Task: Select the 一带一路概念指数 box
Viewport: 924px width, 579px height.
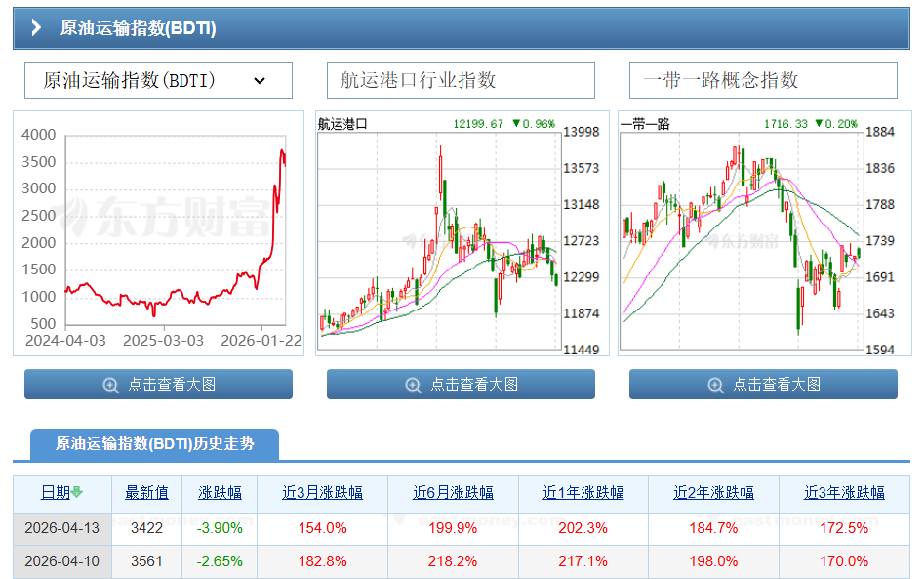Action: tap(763, 81)
